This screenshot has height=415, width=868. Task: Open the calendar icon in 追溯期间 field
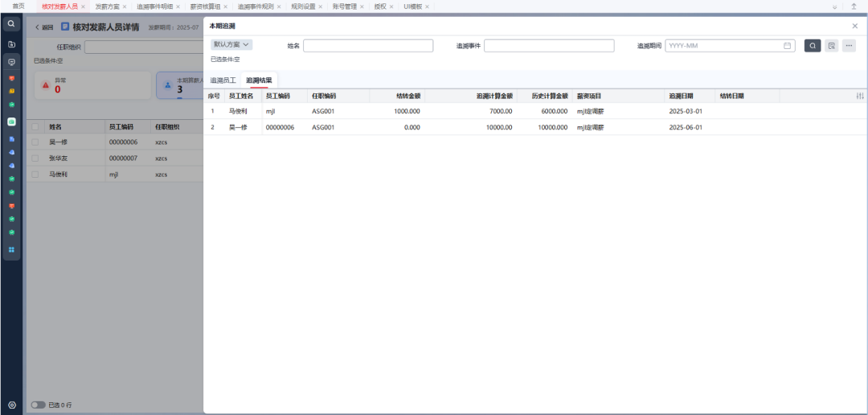787,46
